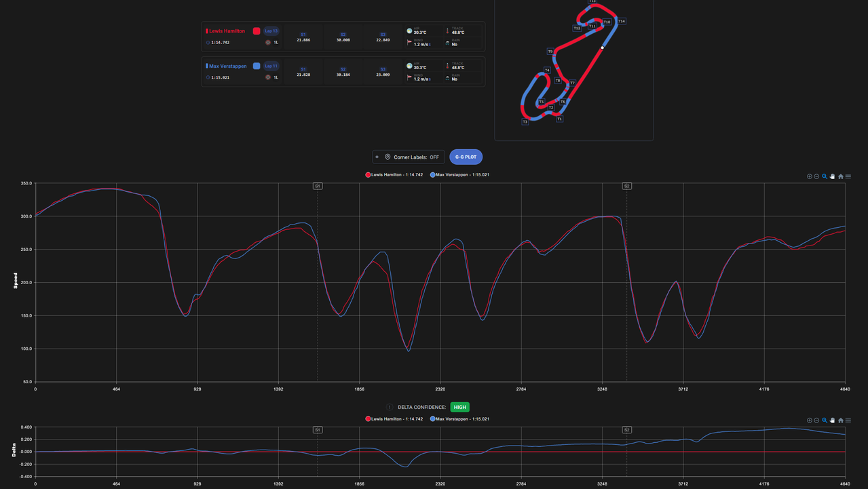
Task: Click Hamilton S3 time 22.849
Action: 383,40
